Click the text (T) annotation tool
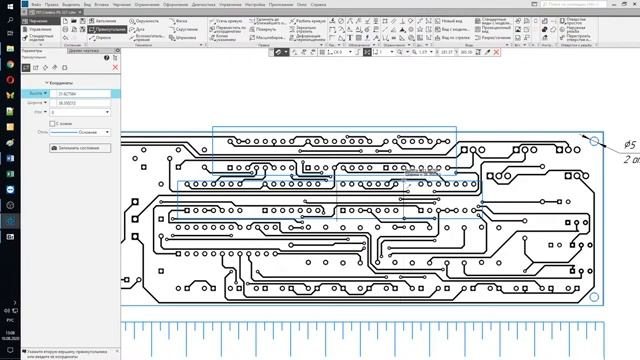640x360 pixels. pos(350,38)
